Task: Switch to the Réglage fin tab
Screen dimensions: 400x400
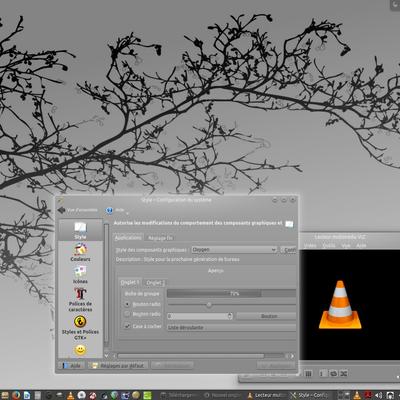Action: 160,238
